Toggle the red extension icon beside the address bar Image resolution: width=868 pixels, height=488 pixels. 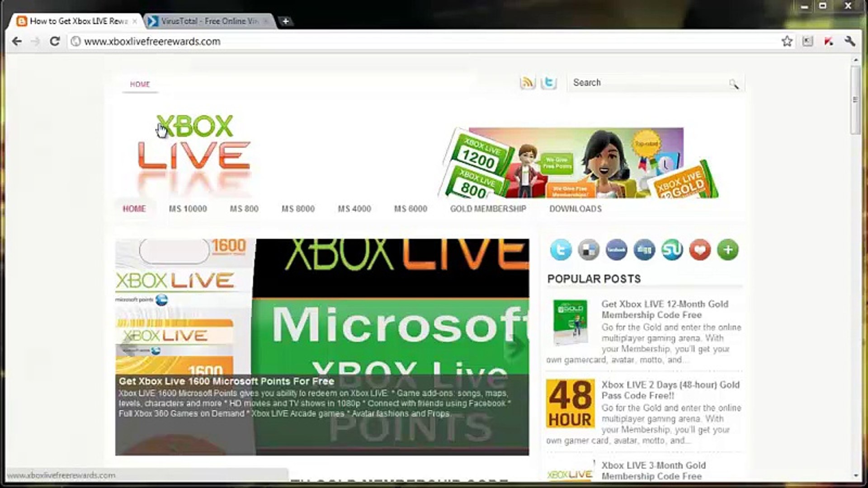(x=828, y=42)
